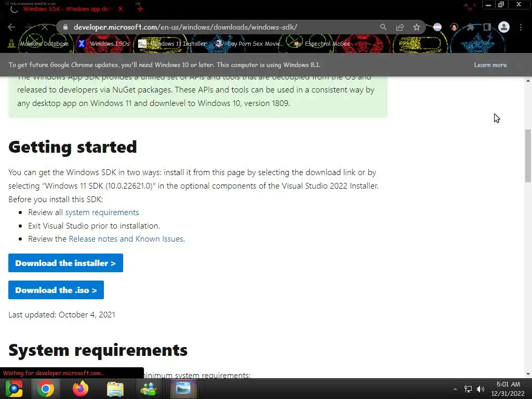Click the Start button on the taskbar

(x=14, y=389)
